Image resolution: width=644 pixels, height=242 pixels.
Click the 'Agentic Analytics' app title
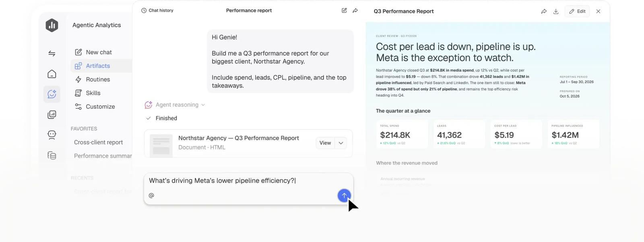[97, 25]
